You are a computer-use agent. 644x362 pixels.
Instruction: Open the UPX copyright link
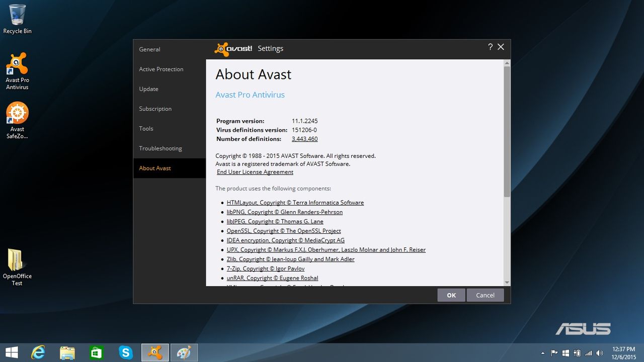click(326, 250)
